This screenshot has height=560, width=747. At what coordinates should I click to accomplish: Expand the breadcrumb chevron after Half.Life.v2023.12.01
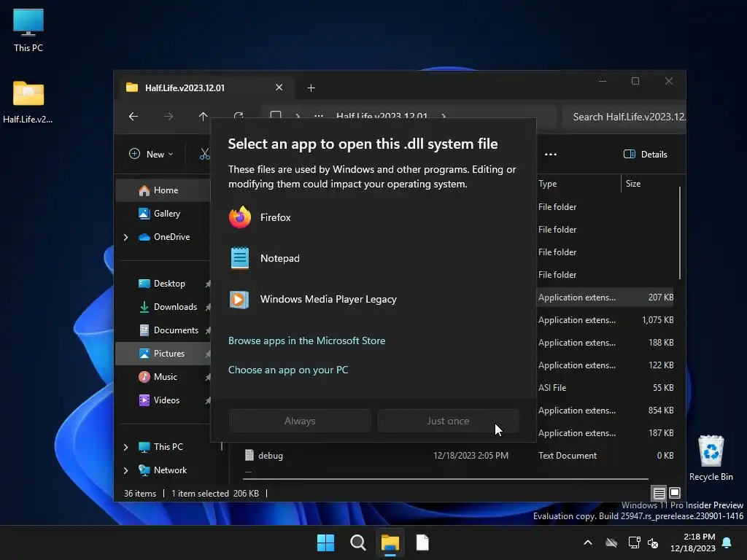point(444,116)
